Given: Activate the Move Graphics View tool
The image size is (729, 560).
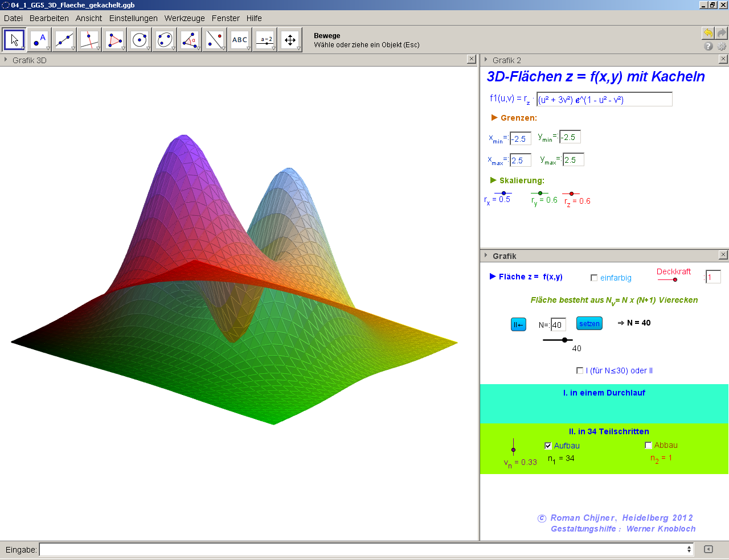Looking at the screenshot, I should (x=290, y=40).
